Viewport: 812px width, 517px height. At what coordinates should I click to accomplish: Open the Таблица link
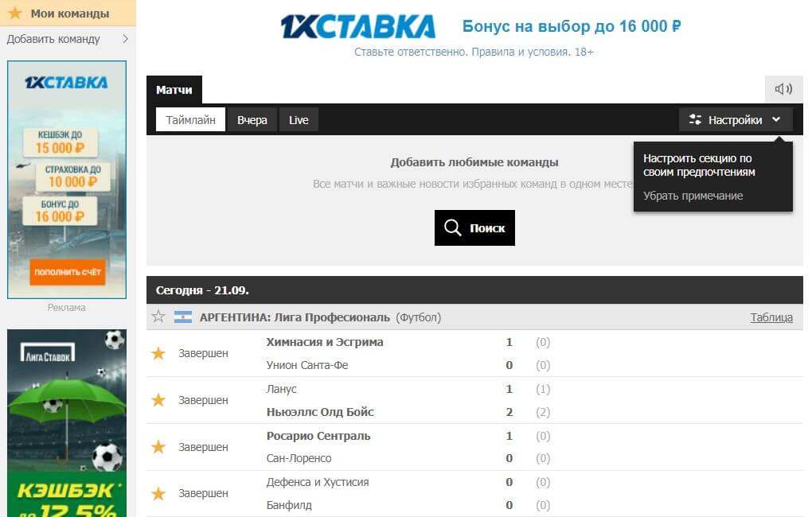pos(771,317)
